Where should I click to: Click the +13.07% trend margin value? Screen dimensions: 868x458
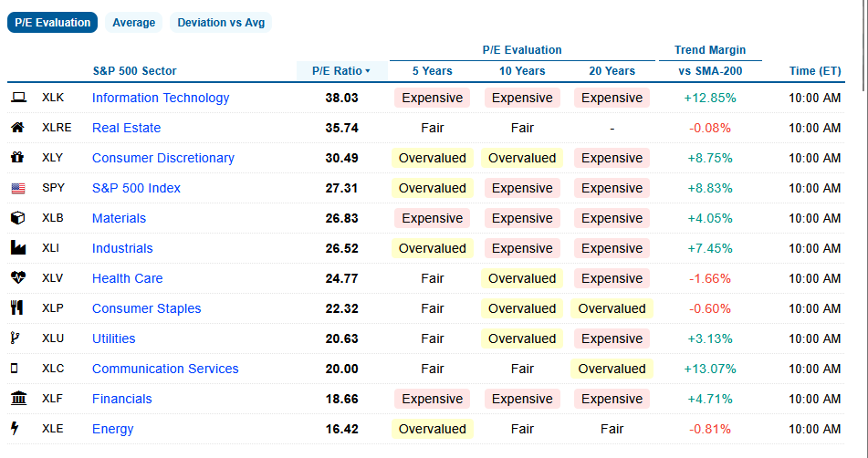pyautogui.click(x=710, y=369)
